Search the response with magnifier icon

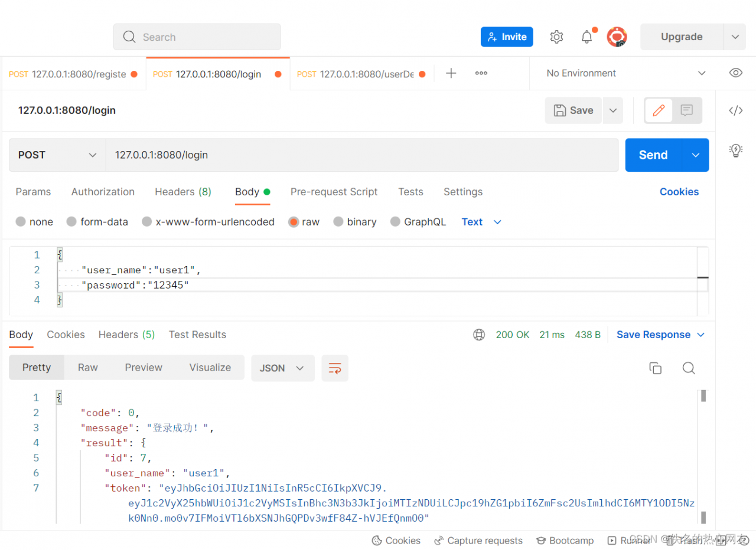click(688, 368)
